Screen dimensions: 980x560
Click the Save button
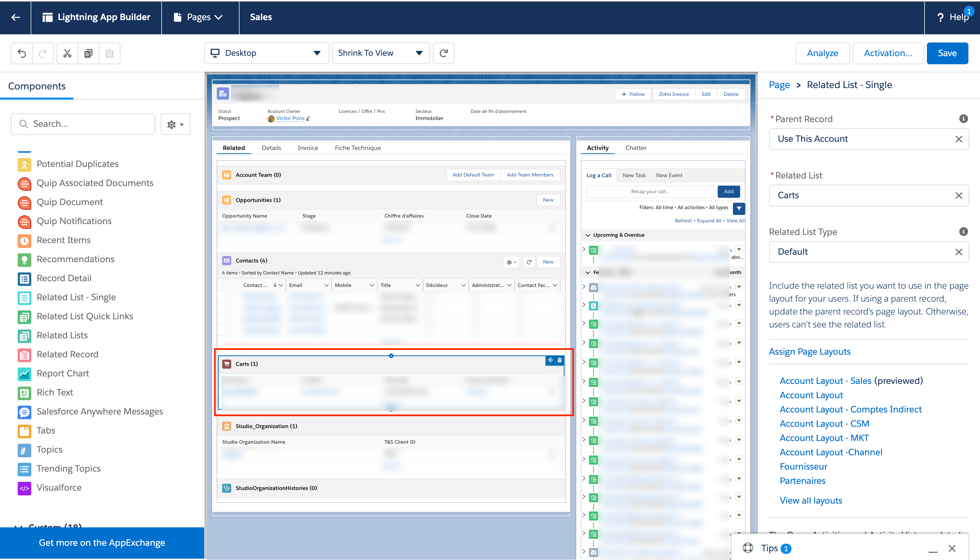[947, 53]
